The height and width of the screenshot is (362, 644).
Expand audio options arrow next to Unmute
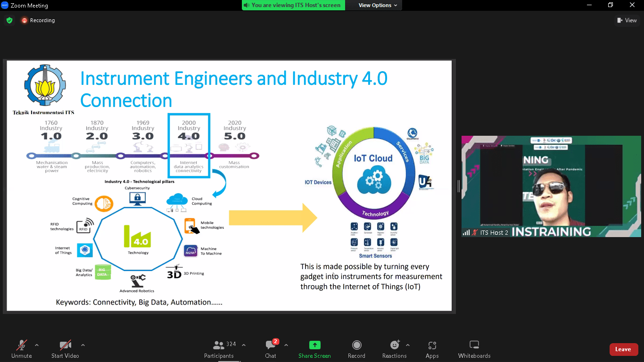click(x=37, y=345)
